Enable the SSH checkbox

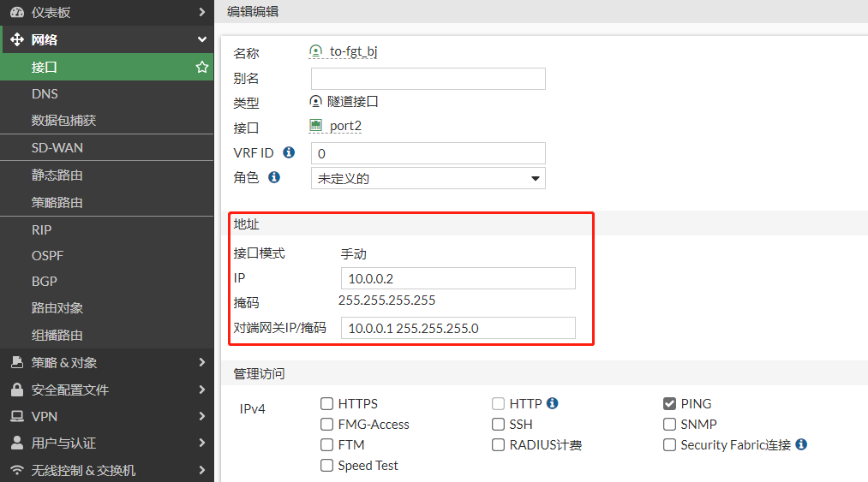pos(498,424)
